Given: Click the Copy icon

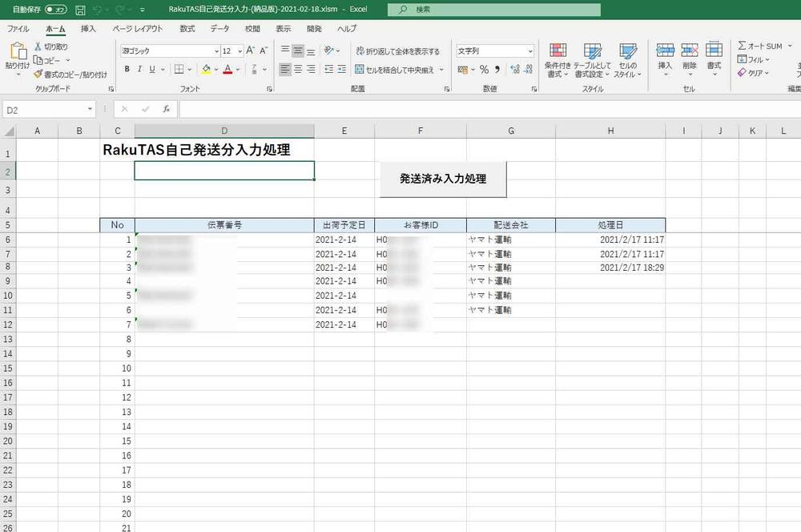Looking at the screenshot, I should [x=38, y=60].
